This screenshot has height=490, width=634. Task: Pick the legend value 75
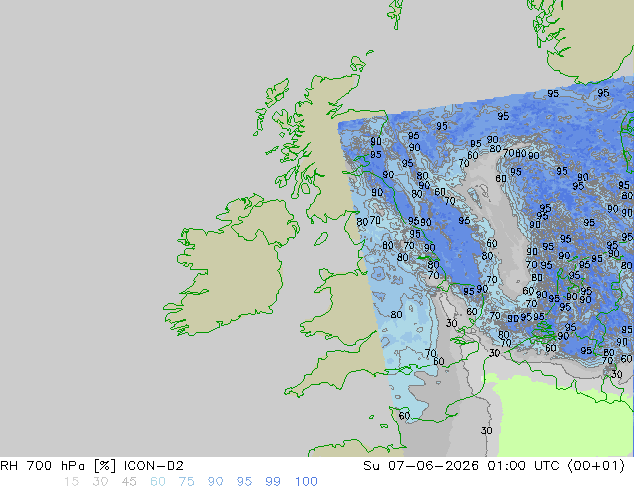pos(186,482)
